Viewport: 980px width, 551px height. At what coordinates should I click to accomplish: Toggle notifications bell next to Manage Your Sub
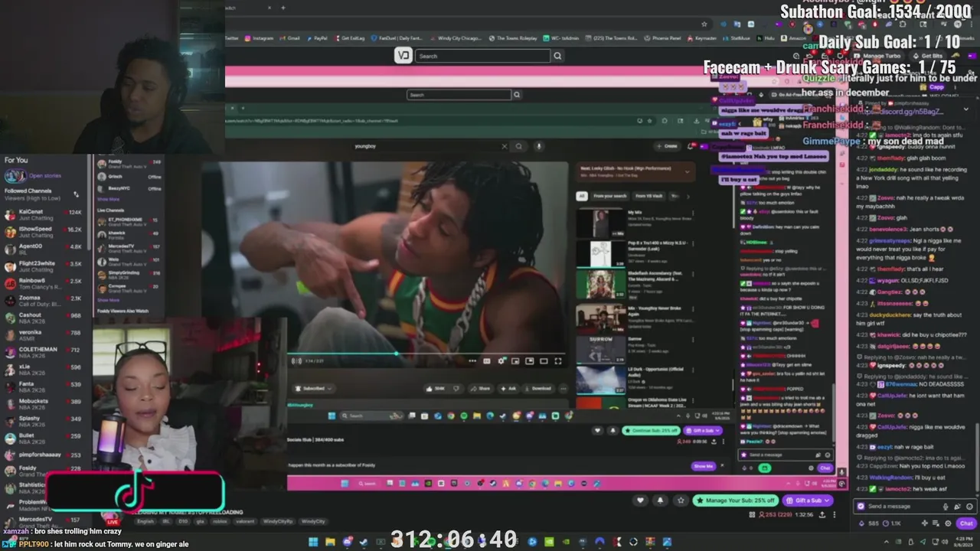tap(660, 500)
